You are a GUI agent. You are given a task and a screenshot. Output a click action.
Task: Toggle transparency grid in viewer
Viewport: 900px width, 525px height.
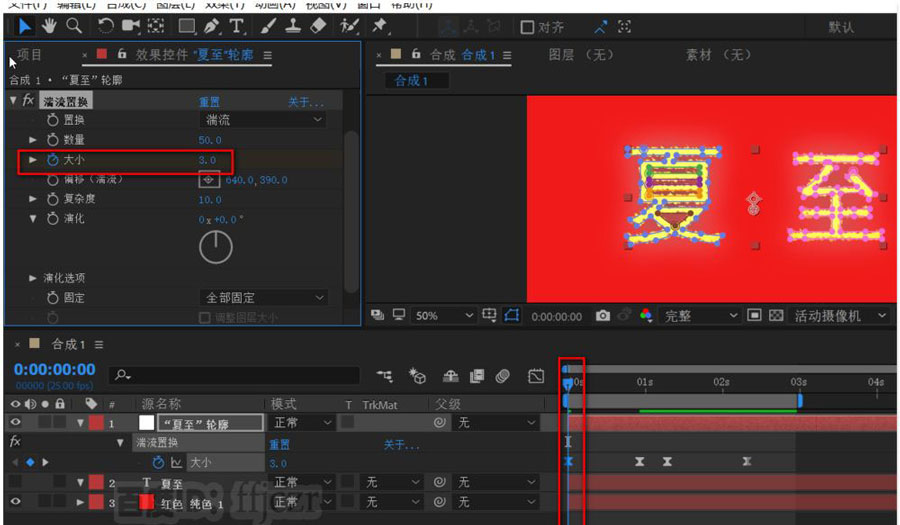(x=776, y=316)
